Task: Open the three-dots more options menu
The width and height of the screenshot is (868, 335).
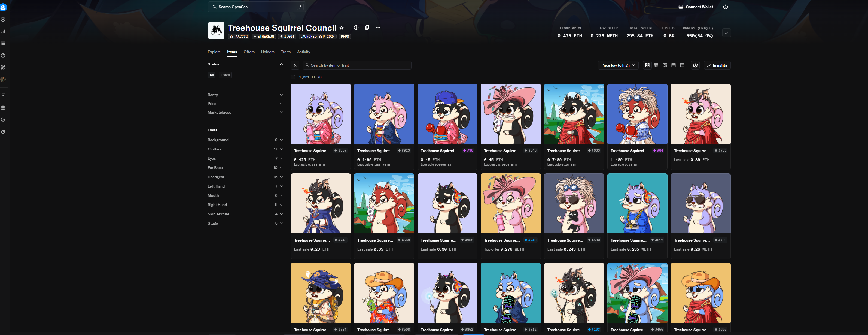Action: pyautogui.click(x=378, y=28)
